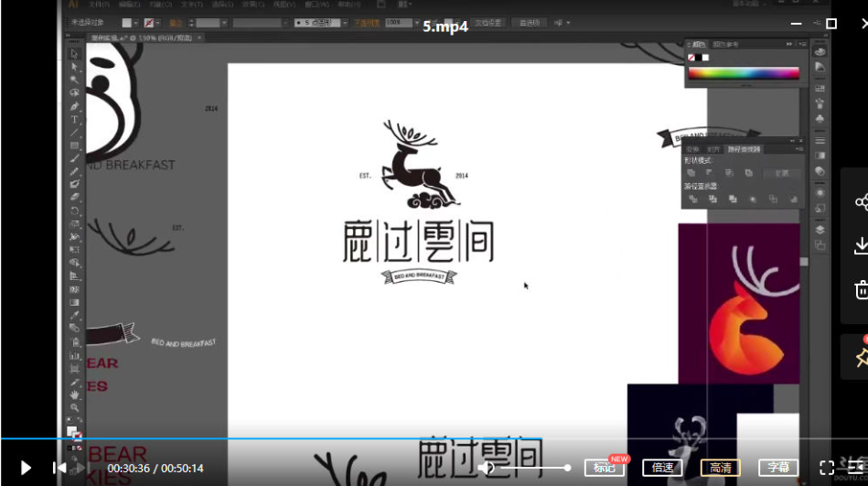Toggle fullscreen mode for the player
Viewport: 868px width, 486px height.
827,469
